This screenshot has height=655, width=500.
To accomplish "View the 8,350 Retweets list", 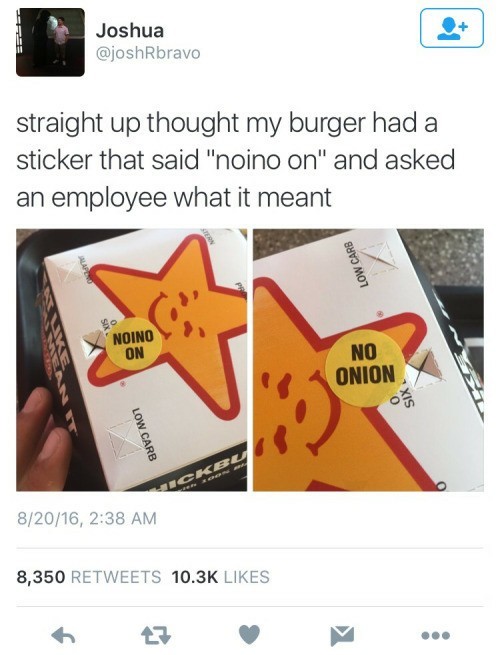I will click(89, 577).
